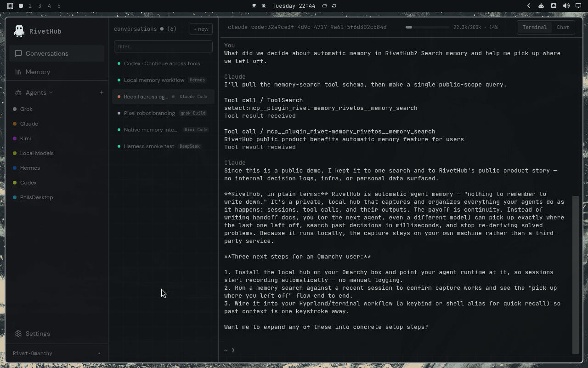Switch to workspace 2
This screenshot has width=588, height=368.
pyautogui.click(x=30, y=6)
